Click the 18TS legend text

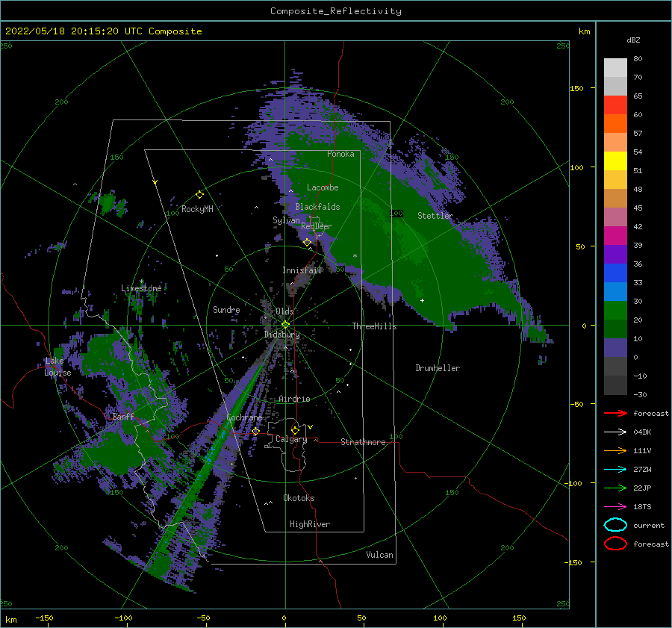pos(642,507)
